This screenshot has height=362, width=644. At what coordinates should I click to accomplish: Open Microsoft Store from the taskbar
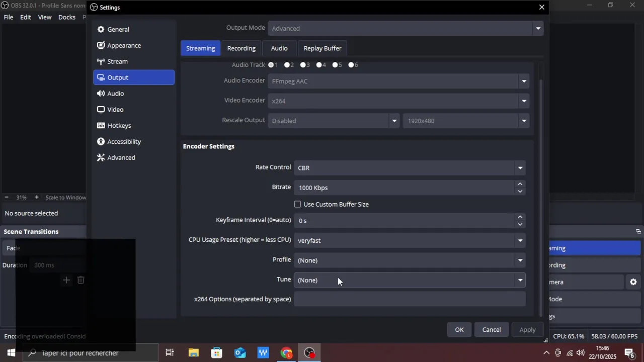point(217,353)
